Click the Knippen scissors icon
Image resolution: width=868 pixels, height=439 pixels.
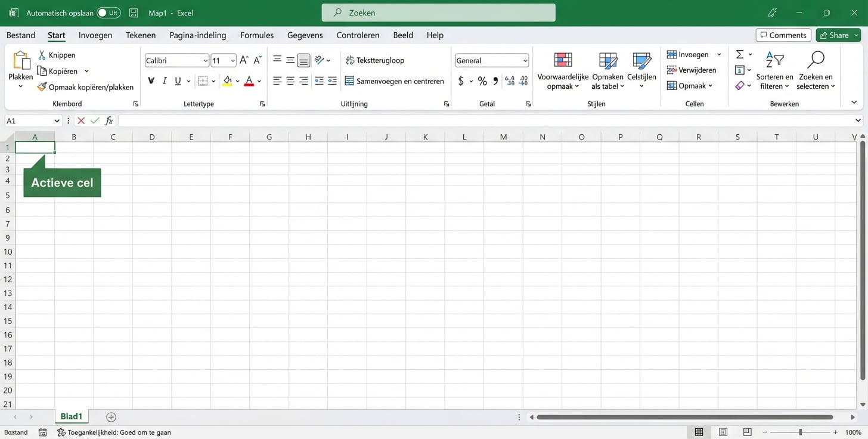pyautogui.click(x=42, y=55)
